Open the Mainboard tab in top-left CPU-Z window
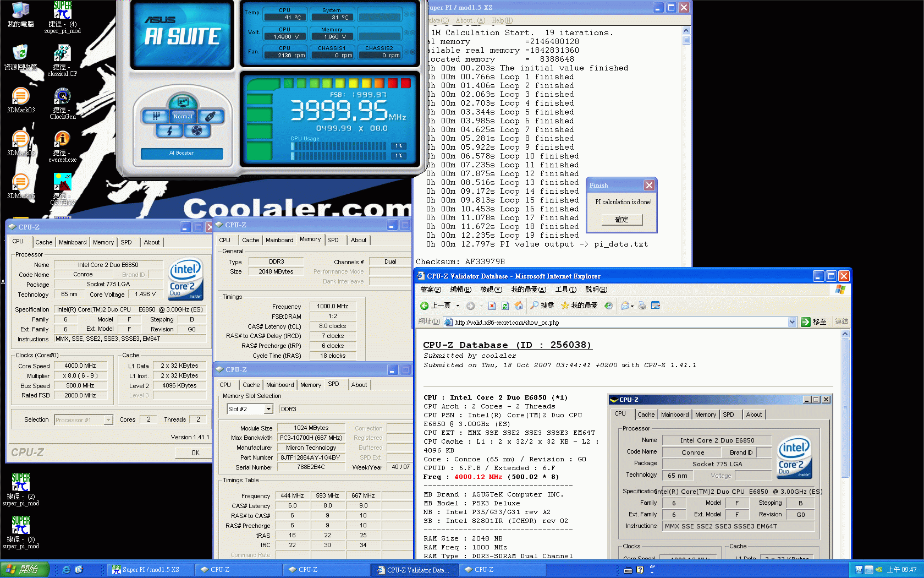This screenshot has width=924, height=578. (x=73, y=242)
